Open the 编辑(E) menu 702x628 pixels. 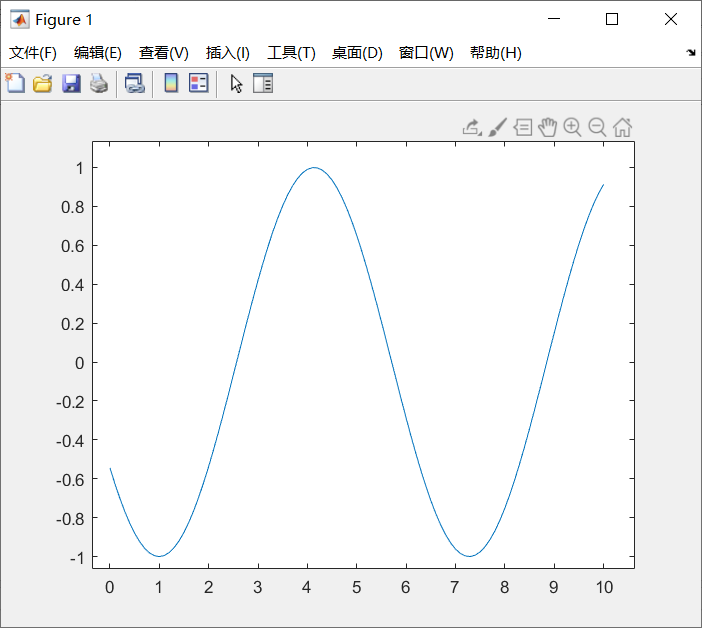coord(98,53)
